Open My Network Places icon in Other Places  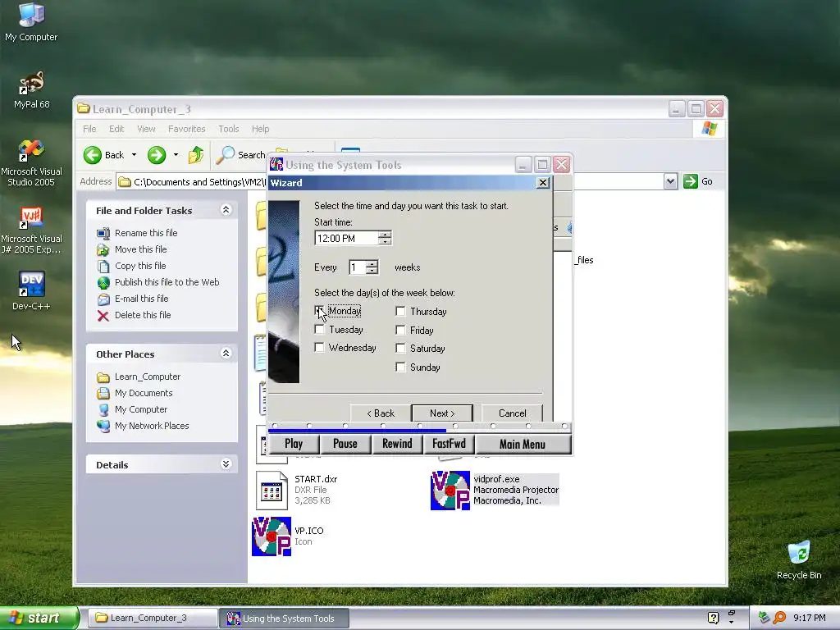tap(103, 426)
